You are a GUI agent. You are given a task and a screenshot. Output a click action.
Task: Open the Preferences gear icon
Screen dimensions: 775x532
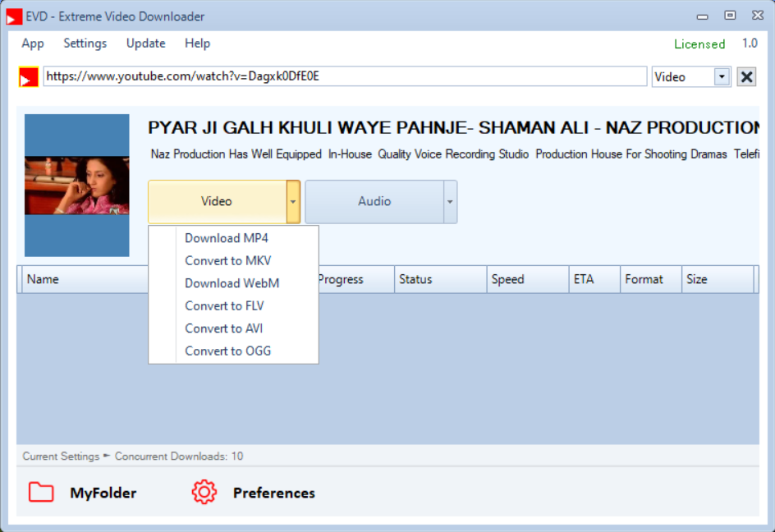pyautogui.click(x=204, y=492)
